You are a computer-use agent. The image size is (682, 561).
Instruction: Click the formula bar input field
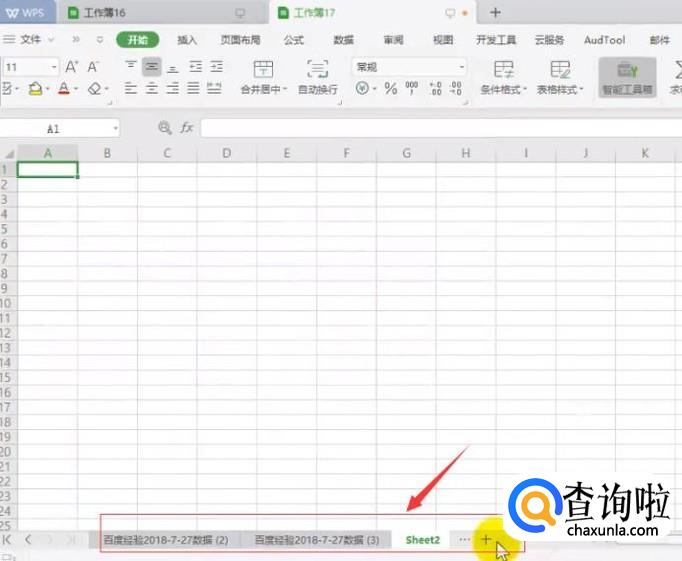coord(441,128)
